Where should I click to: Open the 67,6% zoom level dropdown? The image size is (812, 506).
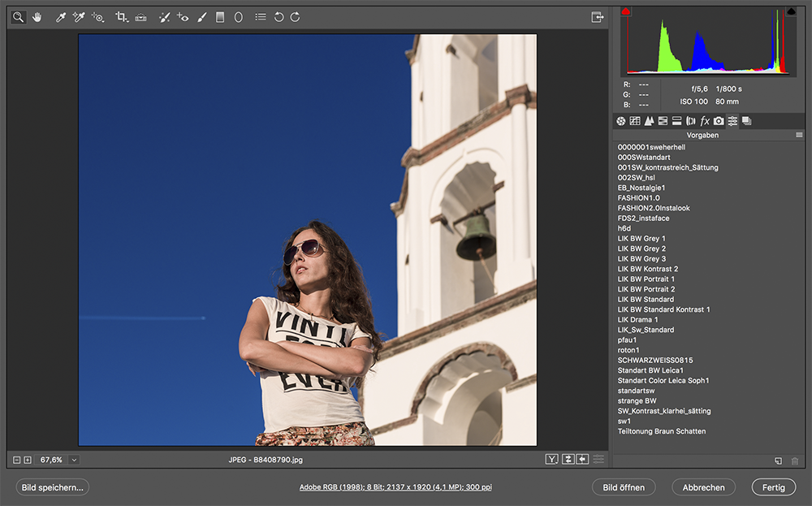74,460
